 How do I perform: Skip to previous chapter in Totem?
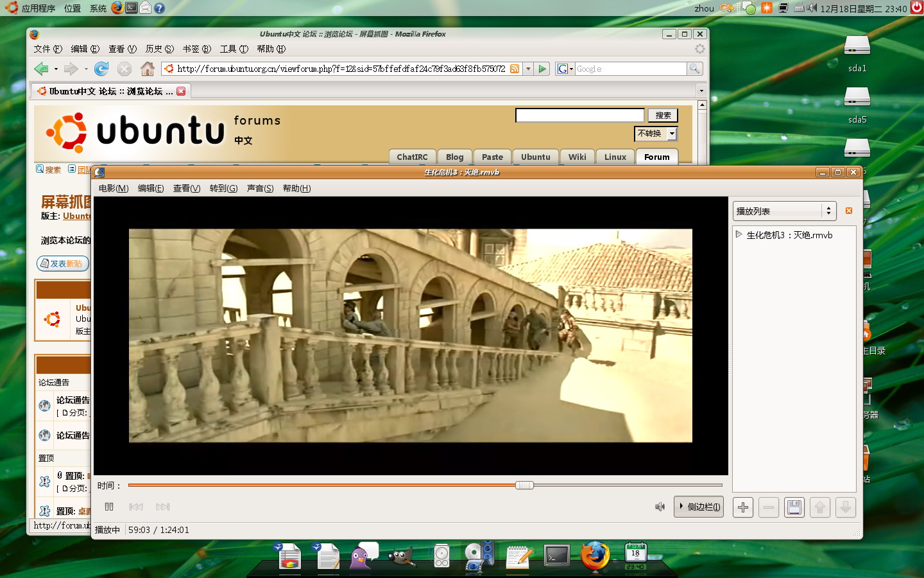[136, 507]
